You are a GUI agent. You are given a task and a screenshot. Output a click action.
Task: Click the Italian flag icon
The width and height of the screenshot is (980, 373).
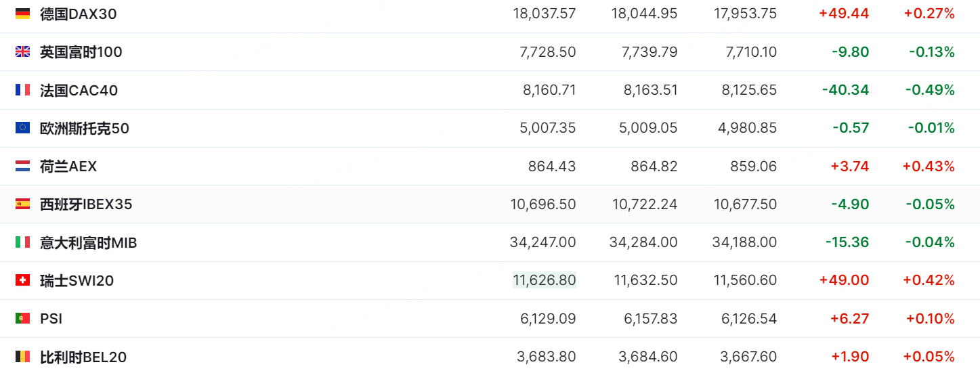22,242
